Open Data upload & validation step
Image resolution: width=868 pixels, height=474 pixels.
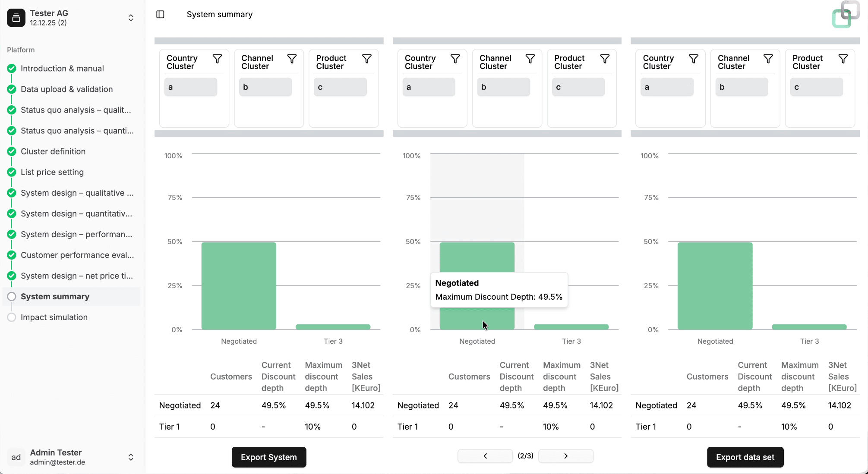tap(66, 89)
